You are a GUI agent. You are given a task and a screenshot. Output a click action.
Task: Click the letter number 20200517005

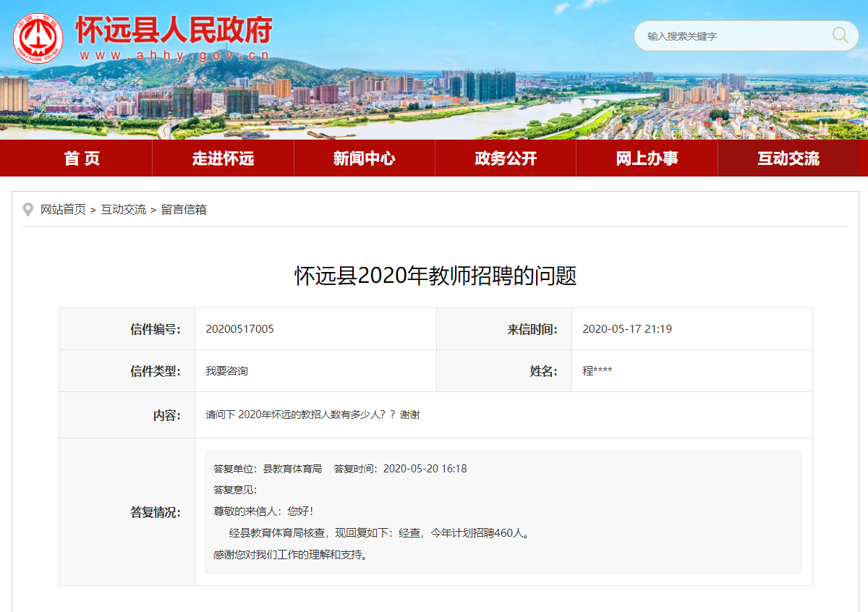[x=239, y=329]
